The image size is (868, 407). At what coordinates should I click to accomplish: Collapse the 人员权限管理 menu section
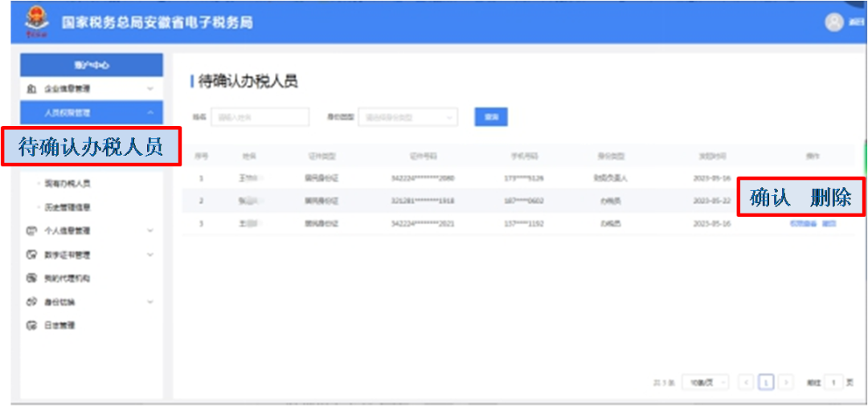click(150, 113)
